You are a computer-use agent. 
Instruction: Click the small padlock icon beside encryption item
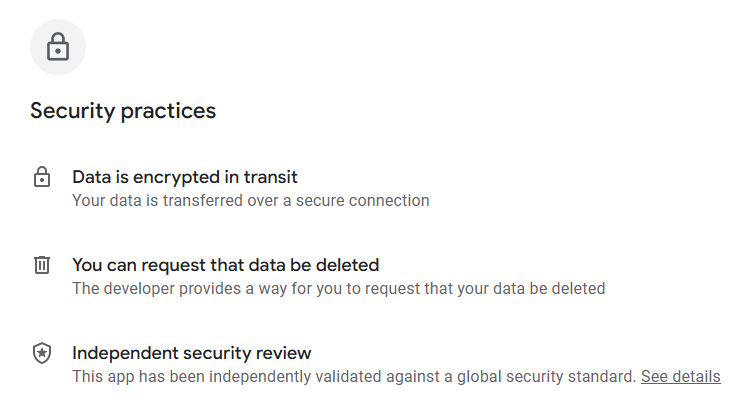[x=42, y=178]
